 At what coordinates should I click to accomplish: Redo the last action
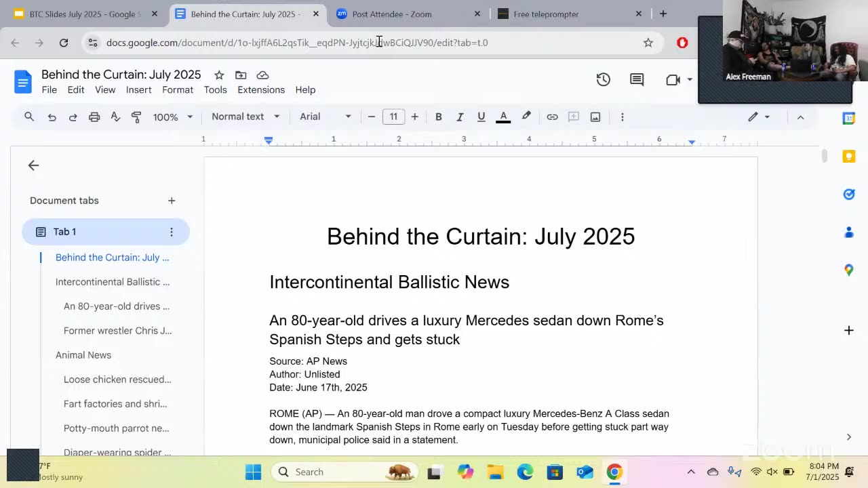pyautogui.click(x=73, y=117)
